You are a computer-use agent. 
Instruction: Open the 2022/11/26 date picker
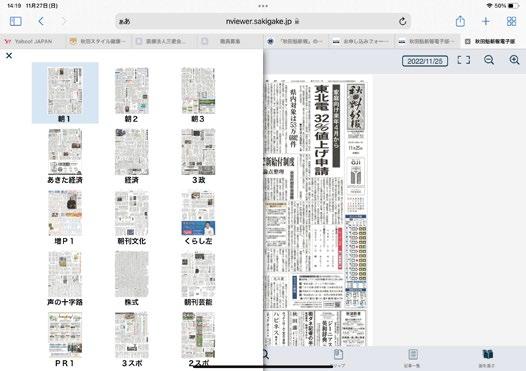(x=425, y=61)
